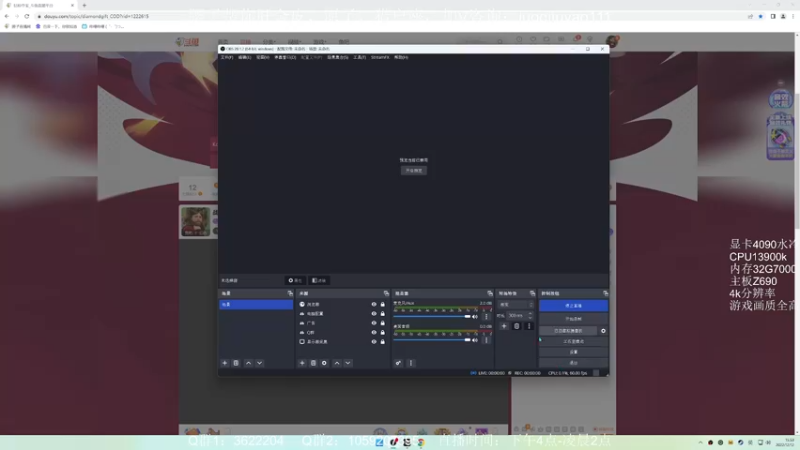Toggle visibility of the browser source

374,304
